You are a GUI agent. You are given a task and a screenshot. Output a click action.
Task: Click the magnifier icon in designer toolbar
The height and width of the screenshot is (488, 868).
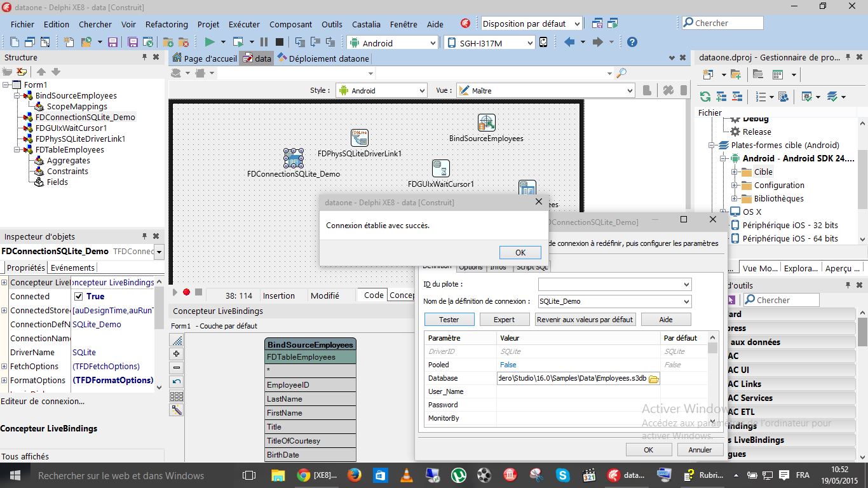(621, 73)
